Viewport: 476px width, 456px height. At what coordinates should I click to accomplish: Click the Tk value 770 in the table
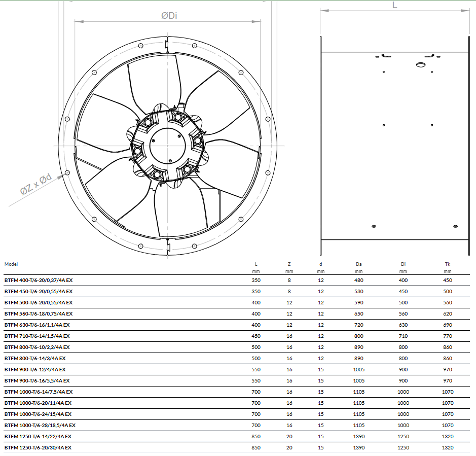[x=447, y=336]
